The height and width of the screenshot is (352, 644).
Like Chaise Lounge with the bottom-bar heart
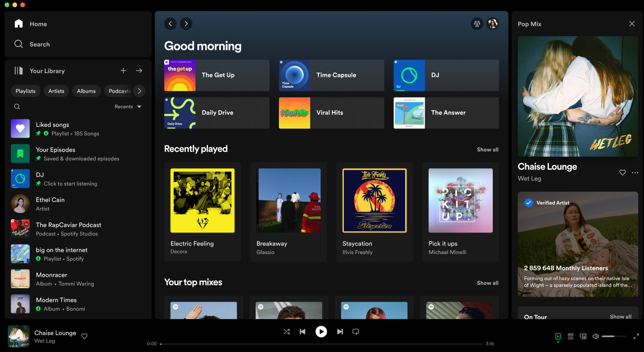click(x=84, y=336)
